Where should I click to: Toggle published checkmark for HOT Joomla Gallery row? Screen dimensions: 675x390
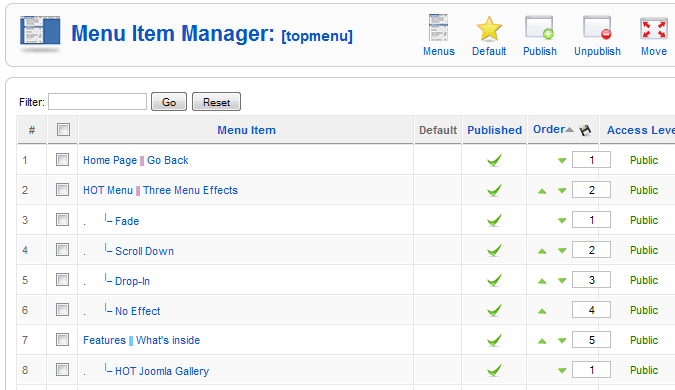pyautogui.click(x=494, y=370)
